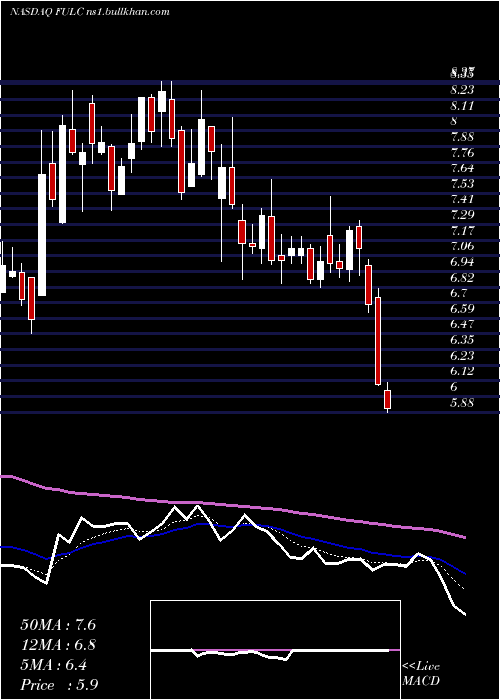Click the 6.12 price level label

462,371
